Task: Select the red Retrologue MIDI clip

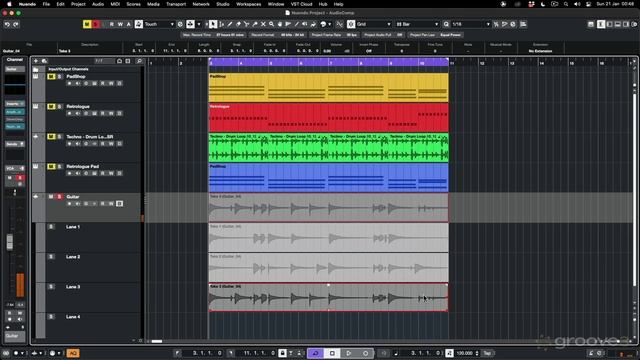Action: (329, 118)
